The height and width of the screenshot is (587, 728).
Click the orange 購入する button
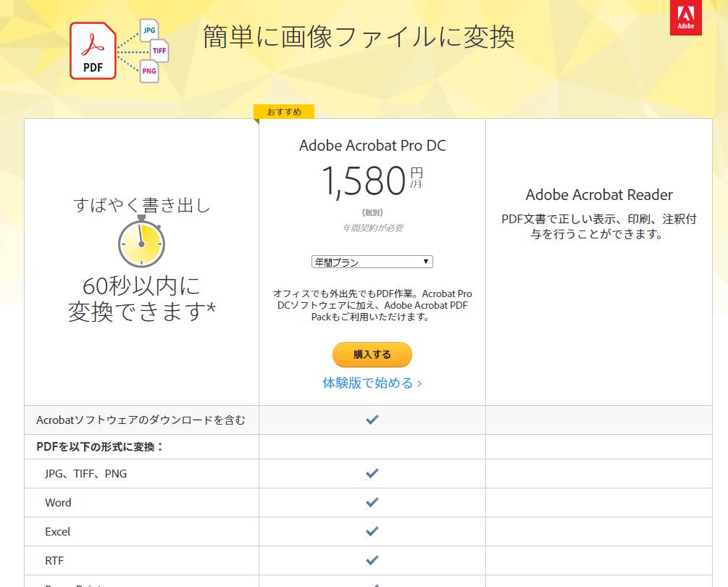coord(372,355)
